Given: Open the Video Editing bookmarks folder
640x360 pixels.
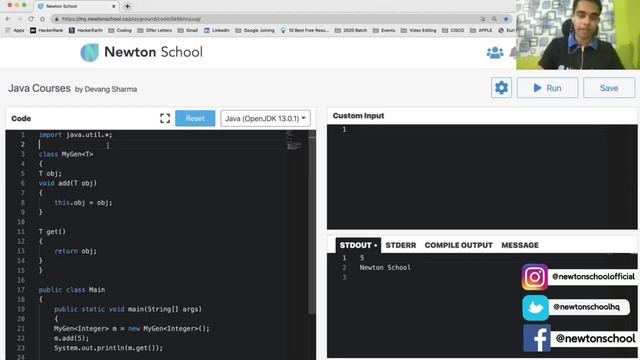Looking at the screenshot, I should pyautogui.click(x=419, y=30).
